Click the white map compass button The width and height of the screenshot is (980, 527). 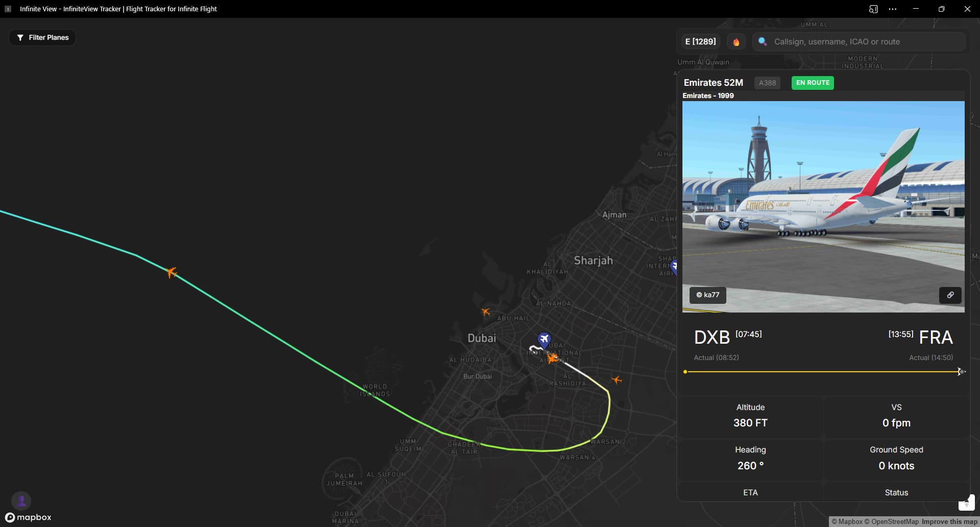click(967, 503)
